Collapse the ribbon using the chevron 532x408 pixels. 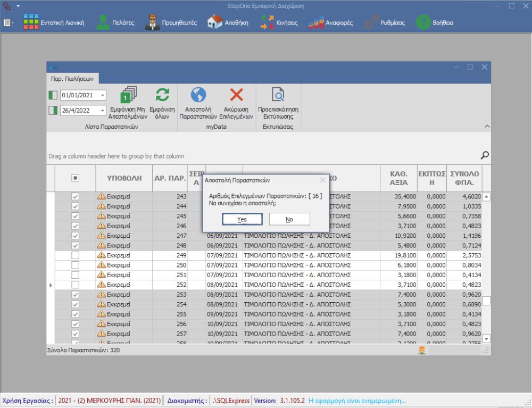point(486,126)
